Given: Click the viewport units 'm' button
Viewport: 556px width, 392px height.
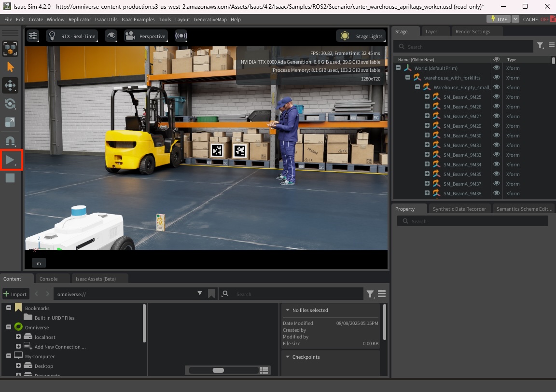Looking at the screenshot, I should tap(39, 263).
